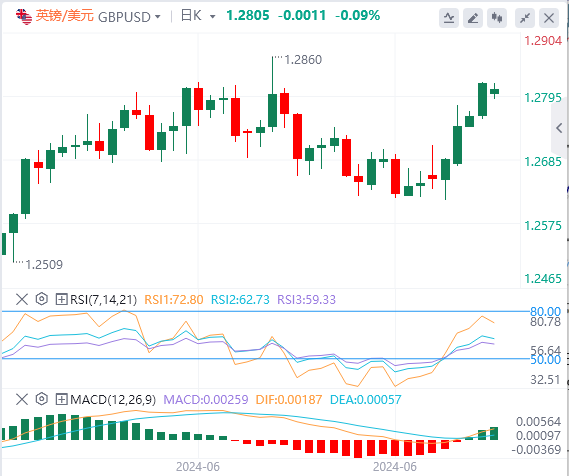Click the current price 1.2805

(248, 15)
